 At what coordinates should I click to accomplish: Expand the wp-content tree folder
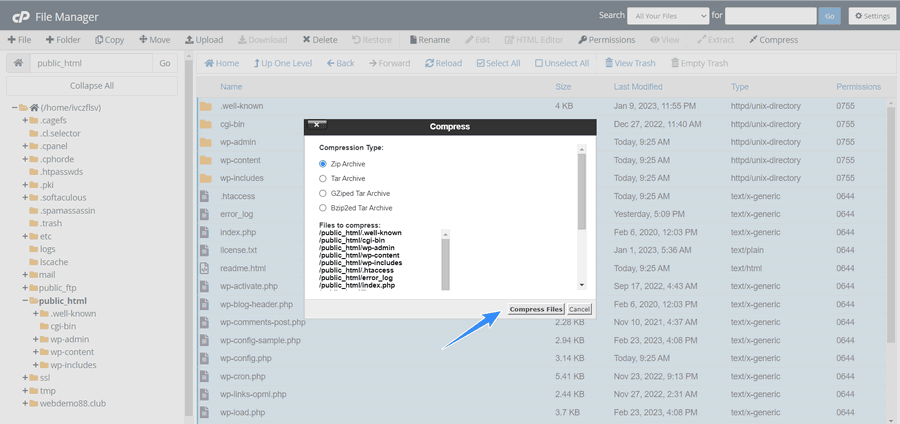pyautogui.click(x=36, y=352)
